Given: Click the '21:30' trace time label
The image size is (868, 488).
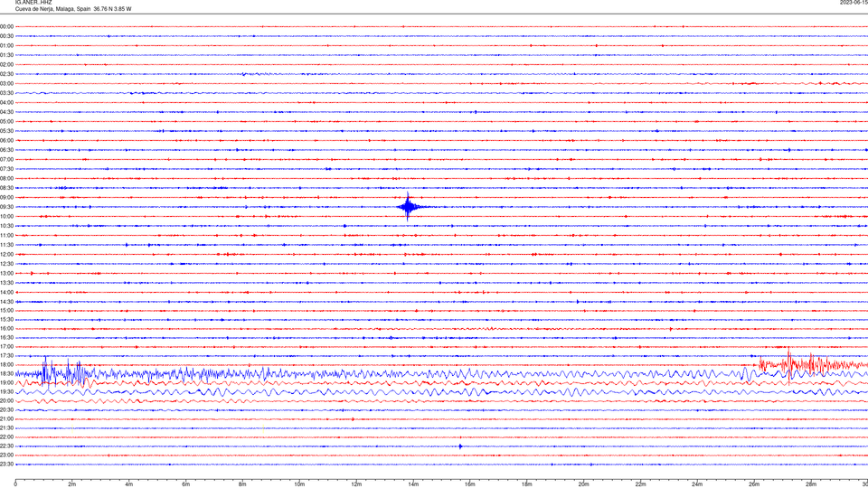Looking at the screenshot, I should pos(6,428).
